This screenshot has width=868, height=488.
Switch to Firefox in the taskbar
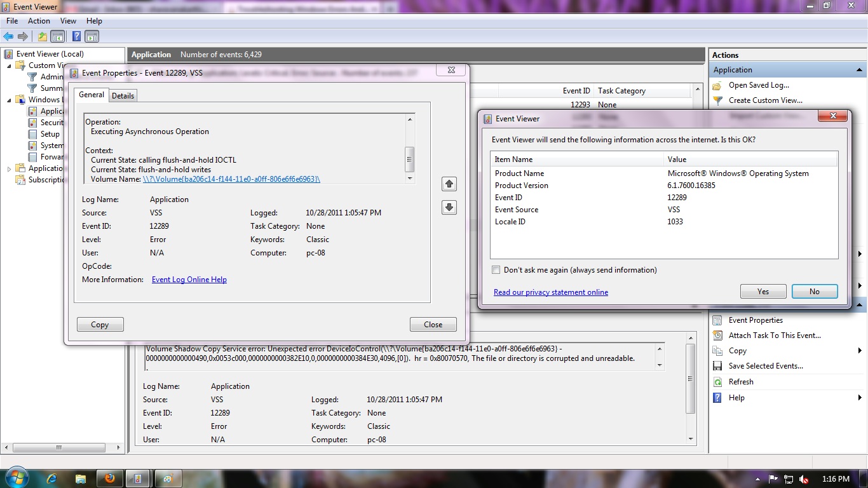[x=110, y=478]
